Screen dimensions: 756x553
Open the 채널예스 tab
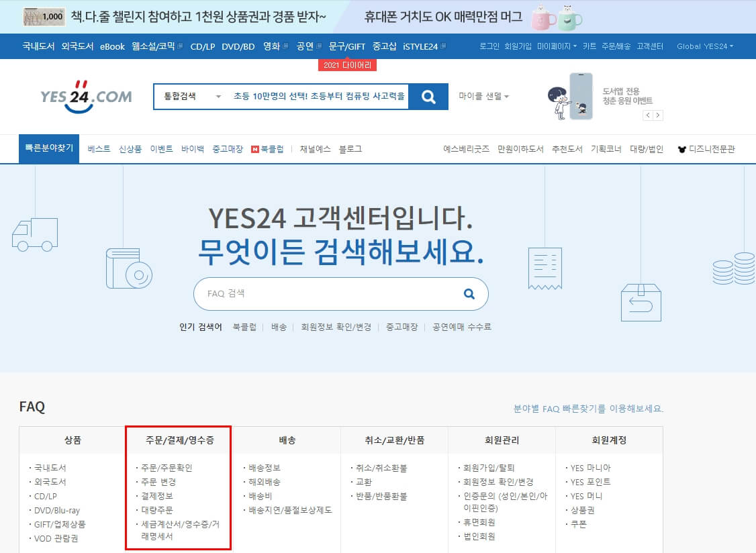[x=316, y=149]
